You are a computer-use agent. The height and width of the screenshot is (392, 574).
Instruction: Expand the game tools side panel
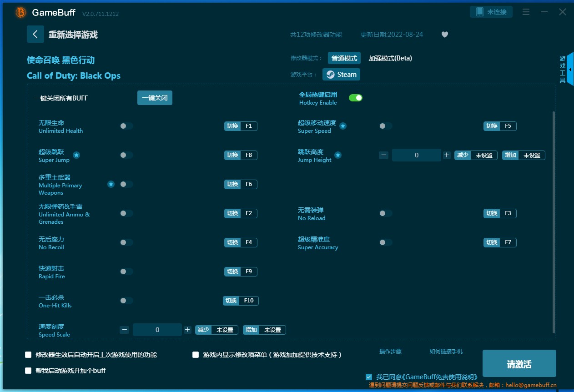pyautogui.click(x=569, y=69)
